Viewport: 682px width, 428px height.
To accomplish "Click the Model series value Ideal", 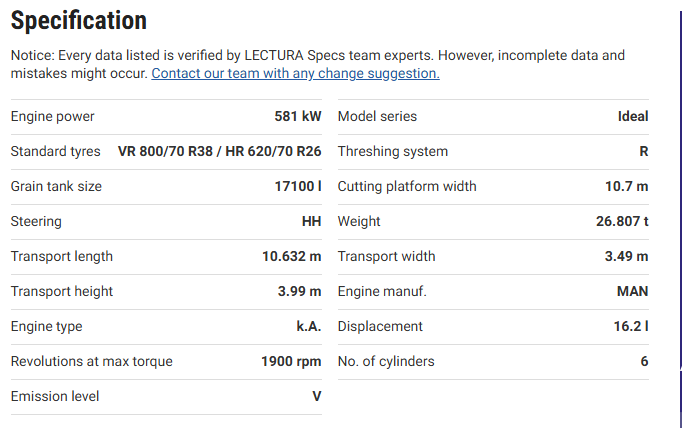I will click(x=633, y=116).
